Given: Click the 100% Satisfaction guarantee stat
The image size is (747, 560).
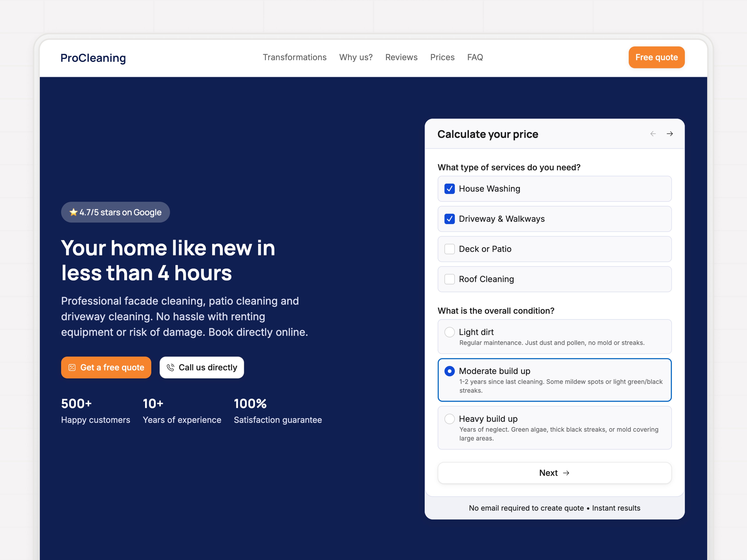Looking at the screenshot, I should pyautogui.click(x=278, y=411).
